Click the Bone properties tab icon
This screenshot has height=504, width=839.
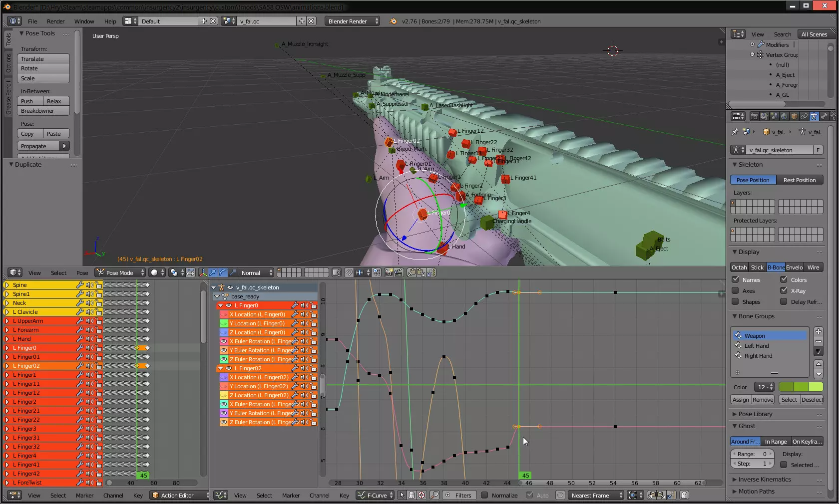coord(824,116)
